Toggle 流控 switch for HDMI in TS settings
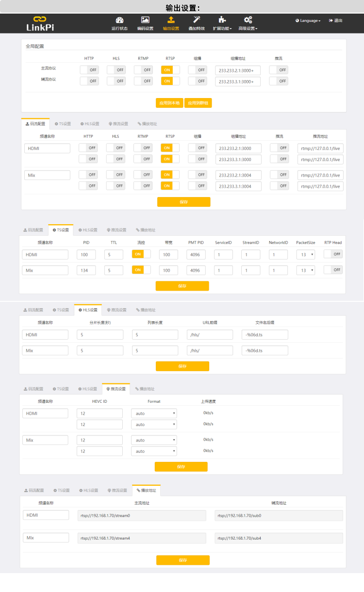Viewport: 364px width, 592px height. click(141, 254)
